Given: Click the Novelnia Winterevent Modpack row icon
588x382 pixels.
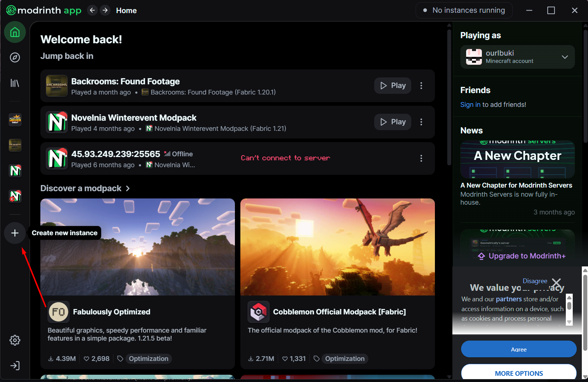Looking at the screenshot, I should [57, 122].
